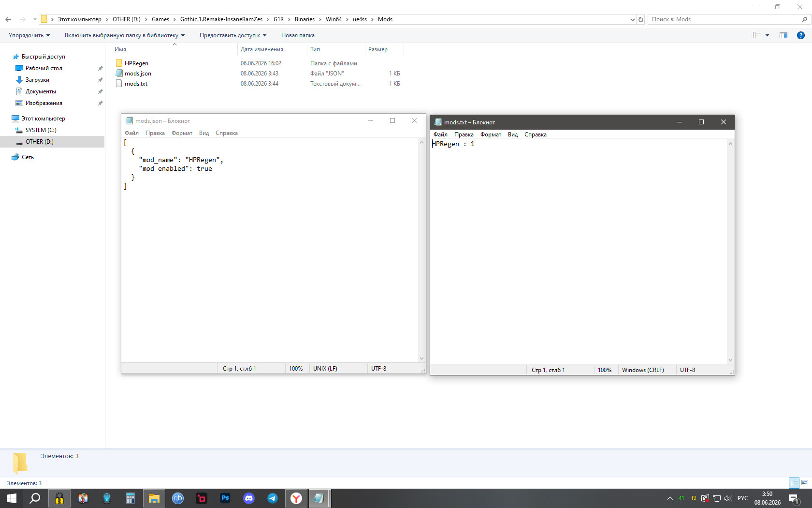Open Telegram from the taskbar

click(x=273, y=498)
